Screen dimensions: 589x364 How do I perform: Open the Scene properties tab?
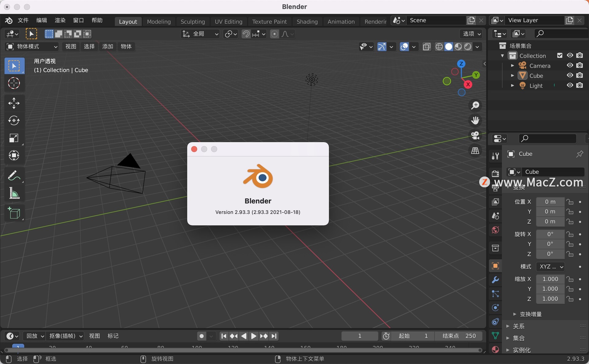click(495, 216)
